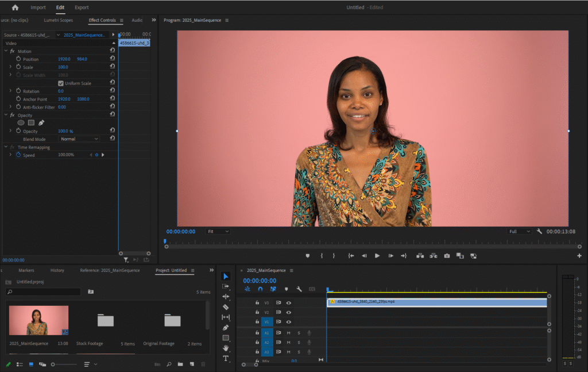Toggle animation stopwatch for Scale
Screen dimensions: 588x372
(18, 67)
